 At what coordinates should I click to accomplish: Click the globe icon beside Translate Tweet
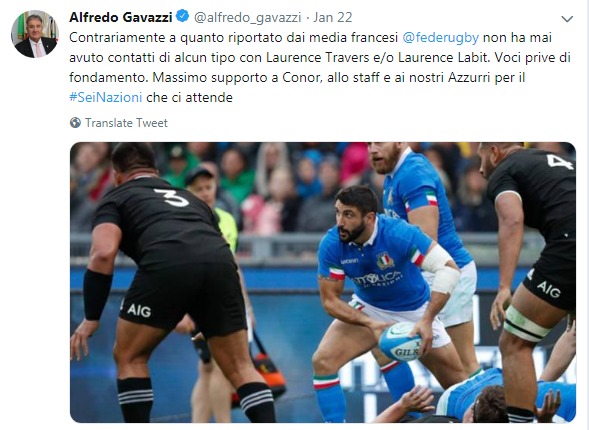pos(75,123)
